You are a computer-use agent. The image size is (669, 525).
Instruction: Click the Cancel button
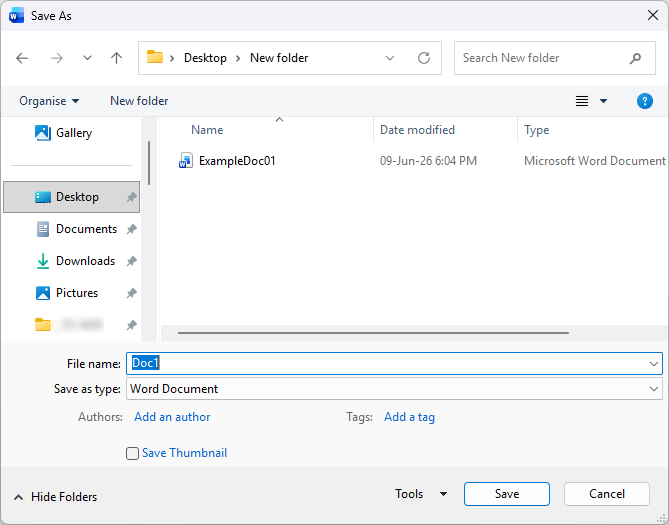point(607,494)
